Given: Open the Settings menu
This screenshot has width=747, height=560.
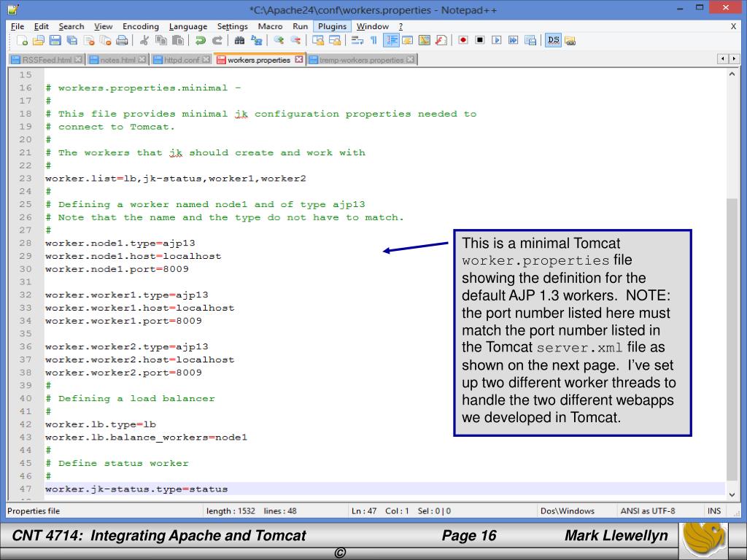Looking at the screenshot, I should tap(233, 27).
